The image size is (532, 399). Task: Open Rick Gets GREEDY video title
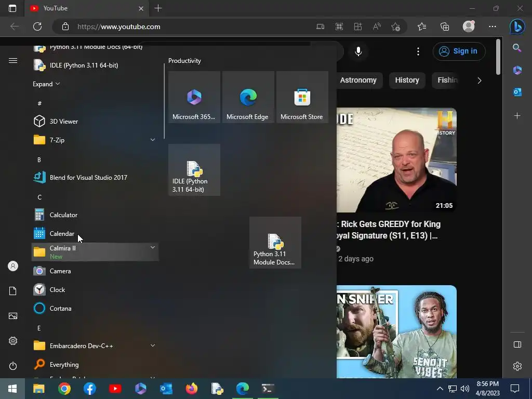(x=389, y=230)
